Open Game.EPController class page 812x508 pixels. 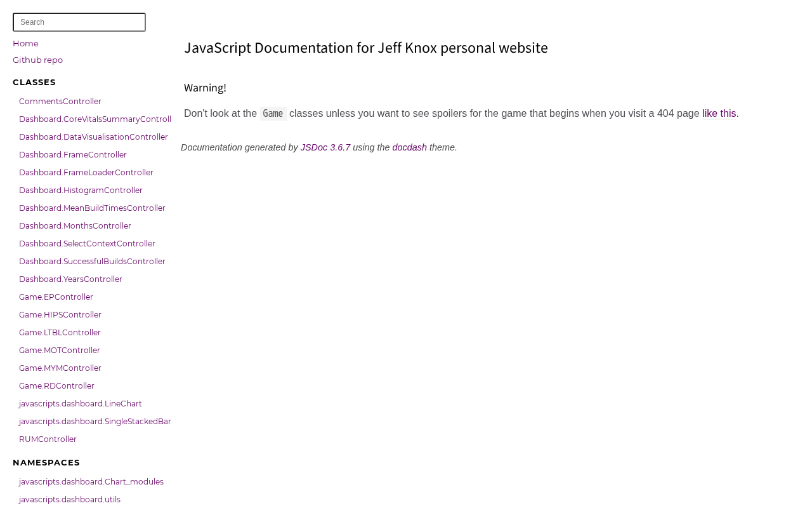tap(56, 297)
